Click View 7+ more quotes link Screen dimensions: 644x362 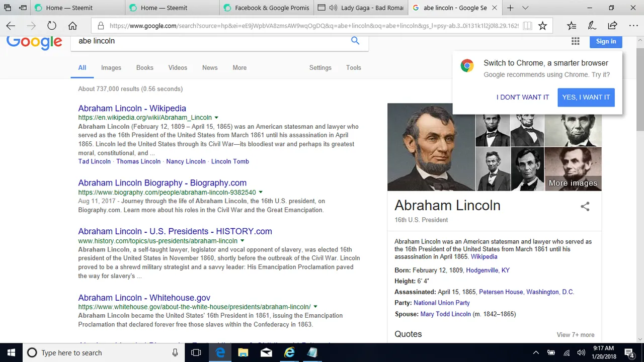click(x=576, y=335)
